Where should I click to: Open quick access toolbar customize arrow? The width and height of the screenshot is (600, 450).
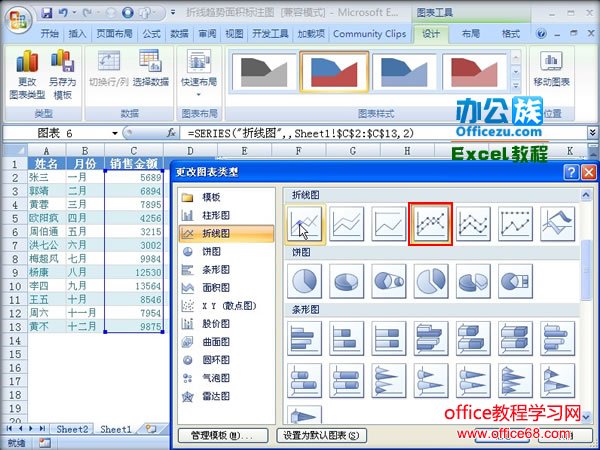pos(173,13)
